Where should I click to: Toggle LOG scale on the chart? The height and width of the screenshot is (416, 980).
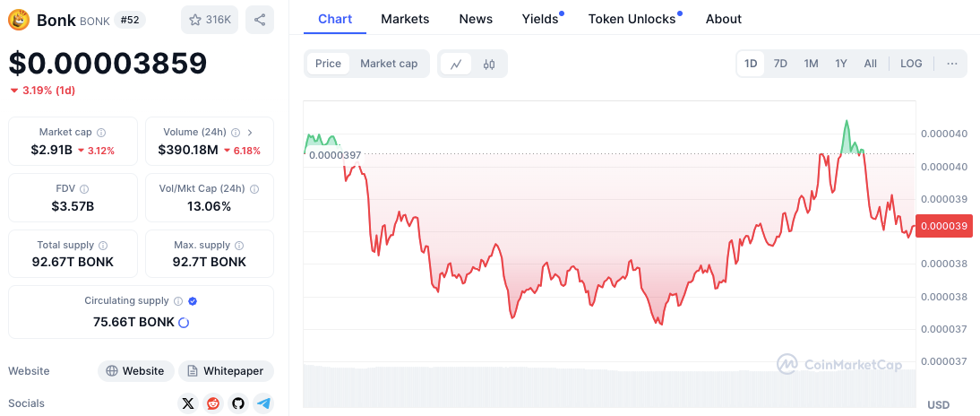pos(911,64)
